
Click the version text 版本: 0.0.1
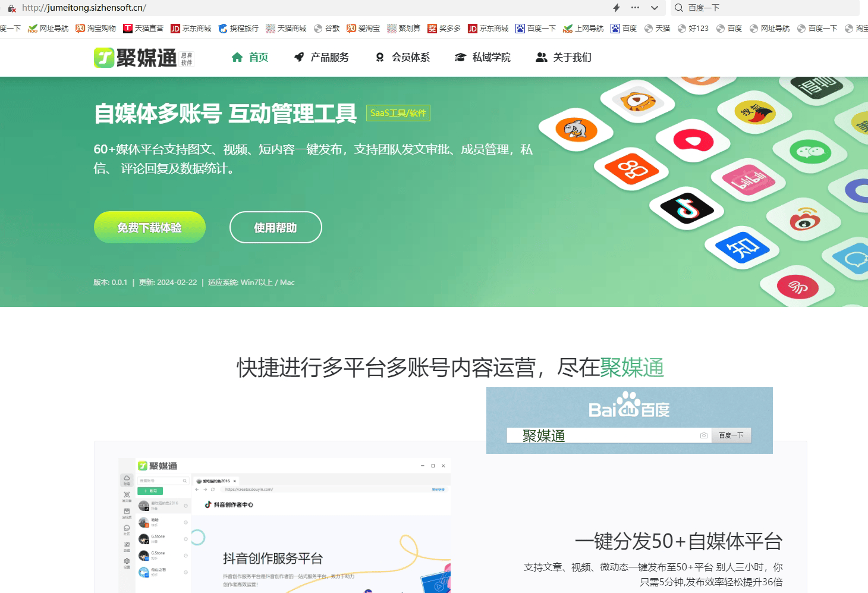tap(111, 283)
